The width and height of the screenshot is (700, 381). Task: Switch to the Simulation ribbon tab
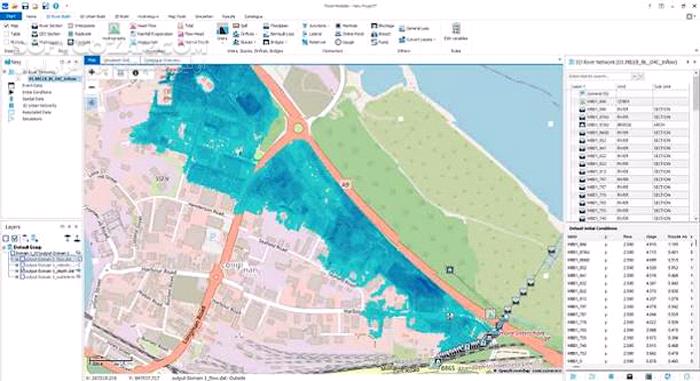pyautogui.click(x=204, y=17)
